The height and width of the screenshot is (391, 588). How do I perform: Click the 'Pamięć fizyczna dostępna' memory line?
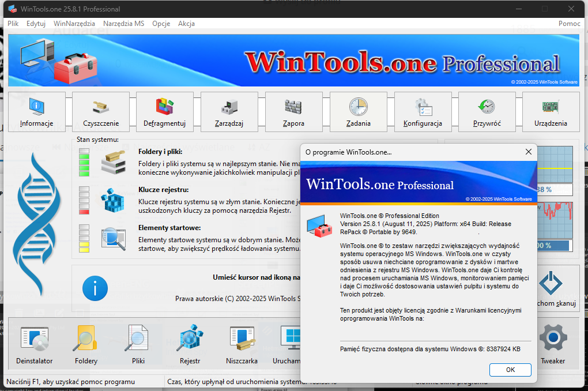point(430,349)
